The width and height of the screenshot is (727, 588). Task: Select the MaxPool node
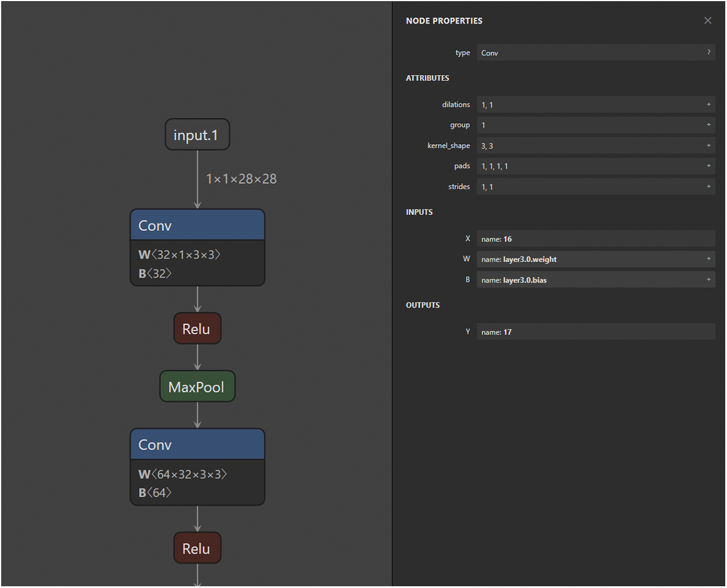[x=197, y=387]
